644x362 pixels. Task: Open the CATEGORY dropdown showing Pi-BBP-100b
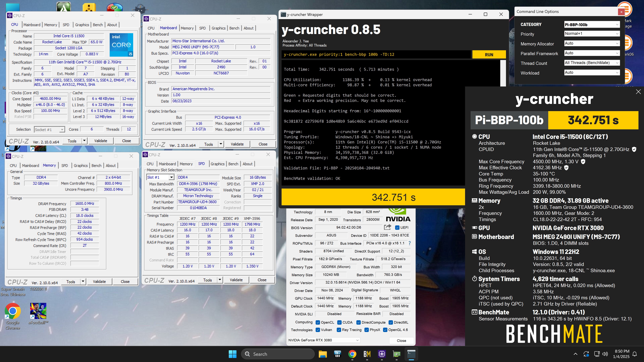click(x=592, y=24)
